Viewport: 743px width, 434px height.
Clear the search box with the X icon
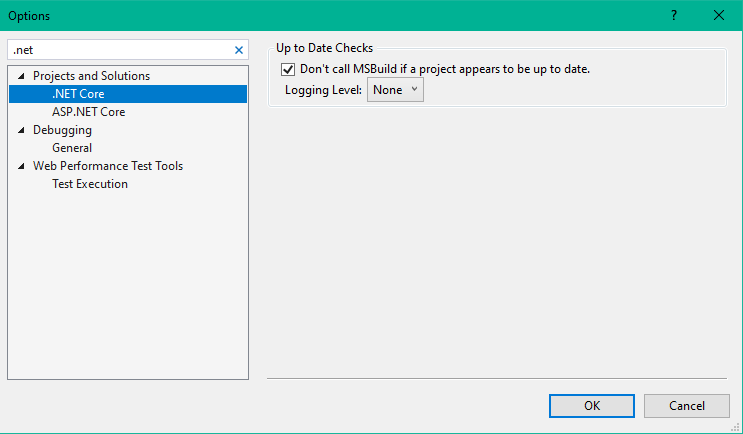point(238,49)
